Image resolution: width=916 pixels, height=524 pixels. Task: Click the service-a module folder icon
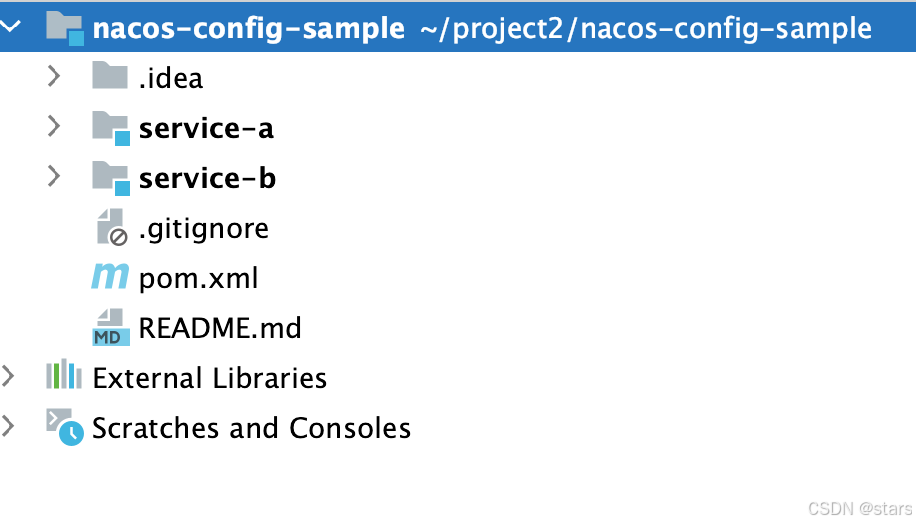(110, 128)
